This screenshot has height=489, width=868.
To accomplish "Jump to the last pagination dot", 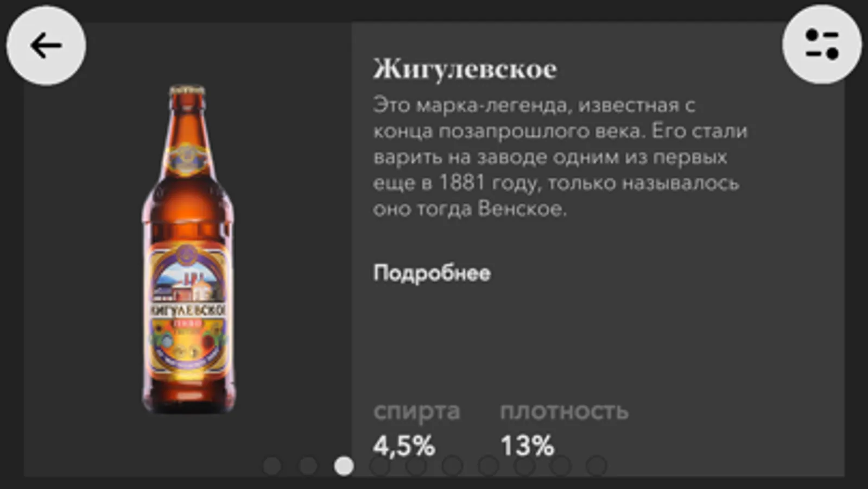I will coord(597,466).
